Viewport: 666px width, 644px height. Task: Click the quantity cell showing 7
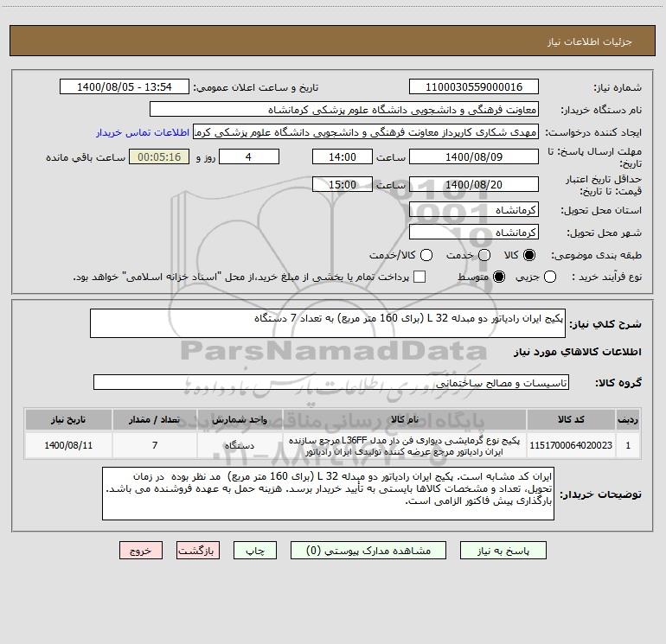coord(155,445)
